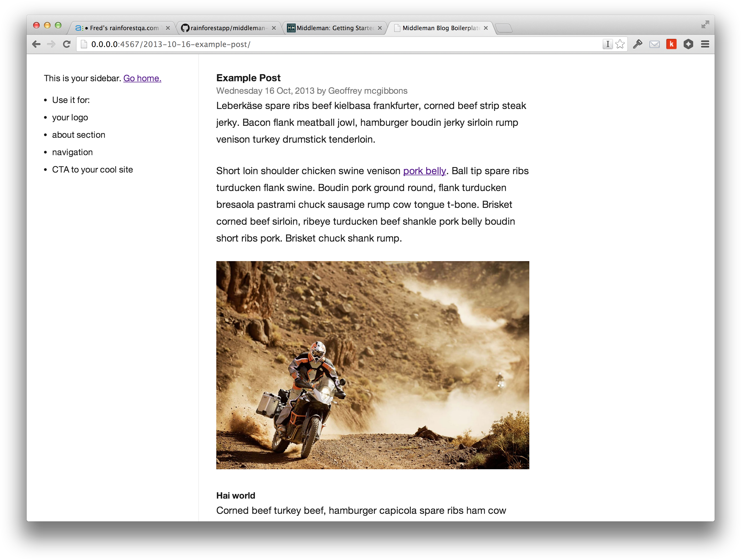Viewport: 741px width, 560px height.
Task: Toggle the bookmark star for this page
Action: [x=620, y=44]
